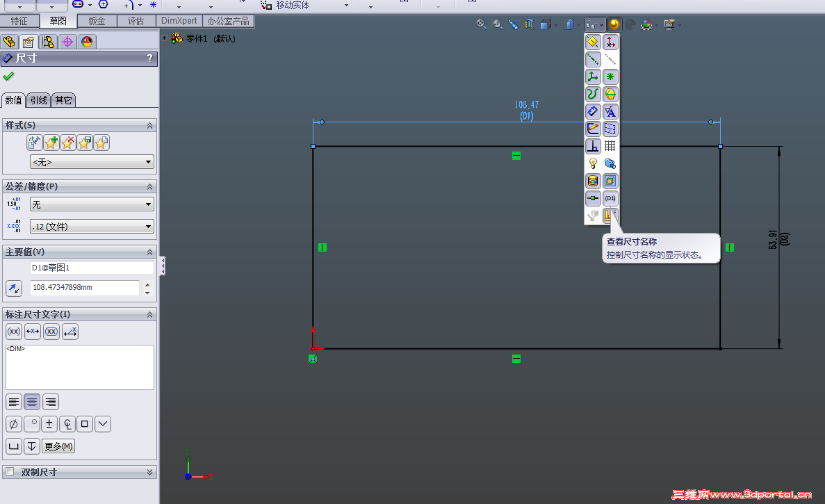Open the View Settings monitor icon
This screenshot has height=504, width=825.
point(669,24)
